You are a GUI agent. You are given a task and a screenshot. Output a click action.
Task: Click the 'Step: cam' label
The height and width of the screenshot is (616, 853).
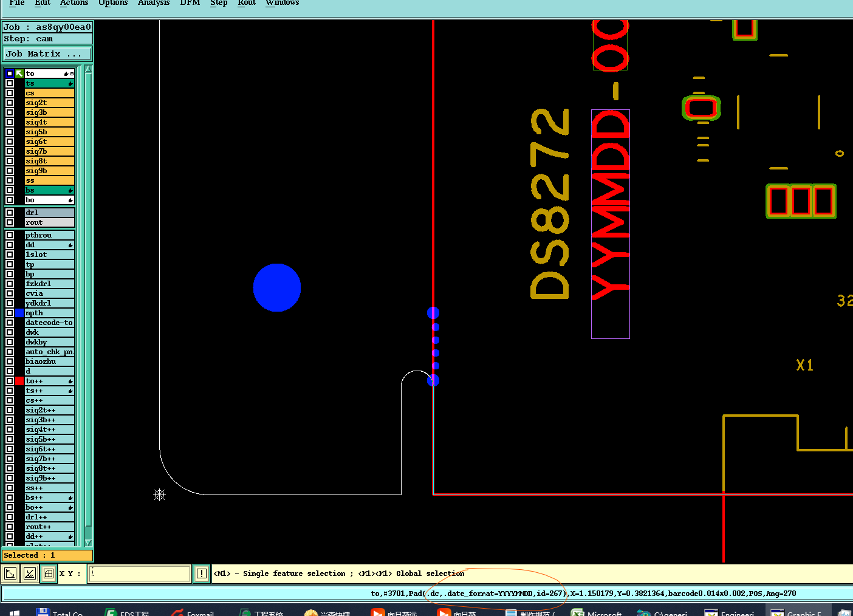point(47,39)
